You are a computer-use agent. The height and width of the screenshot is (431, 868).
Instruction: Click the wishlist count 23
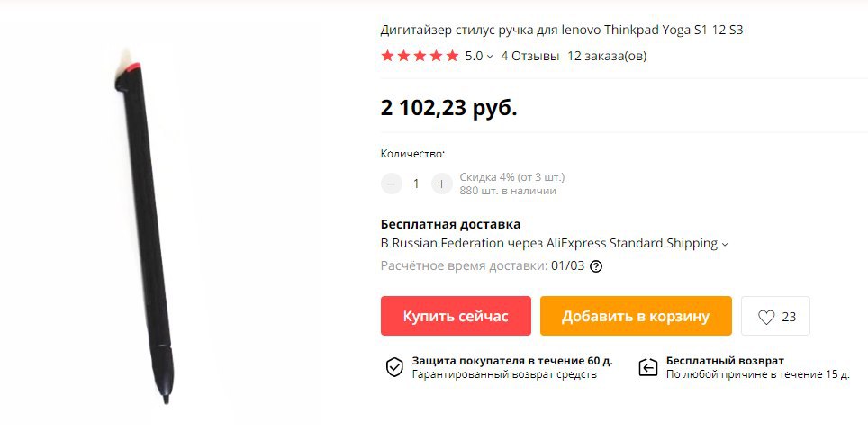(789, 317)
